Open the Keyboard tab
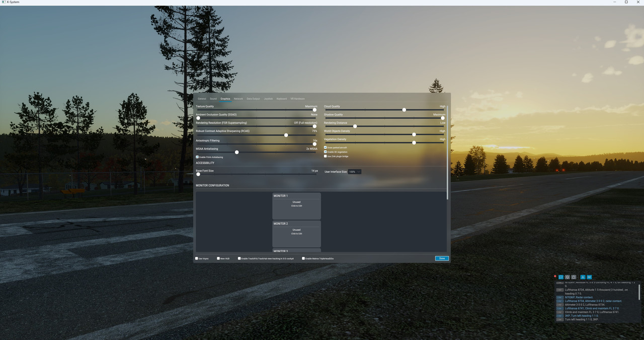Image resolution: width=644 pixels, height=340 pixels. tap(282, 99)
